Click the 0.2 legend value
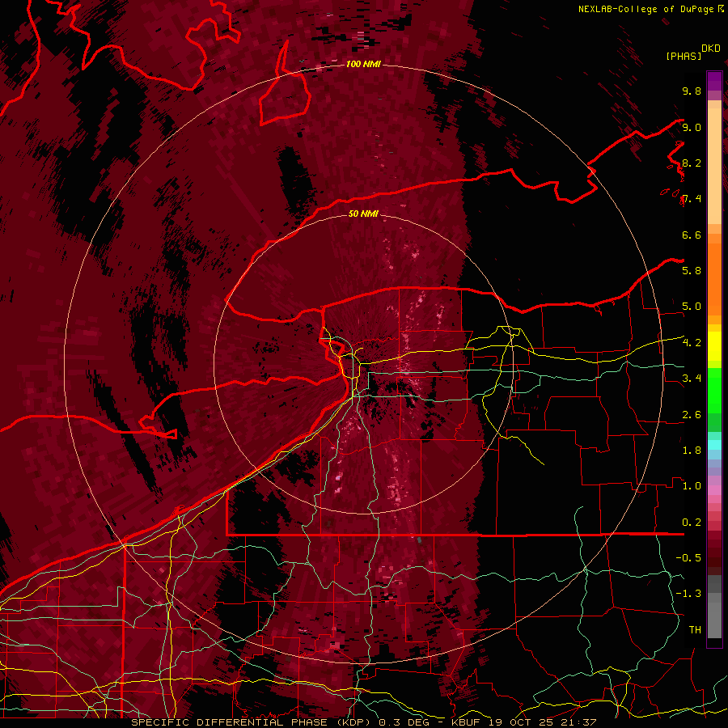 click(x=692, y=523)
